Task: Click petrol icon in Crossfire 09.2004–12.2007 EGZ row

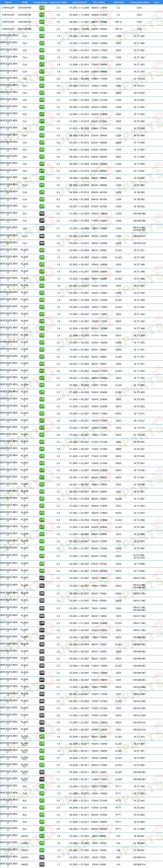Action: point(42,22)
